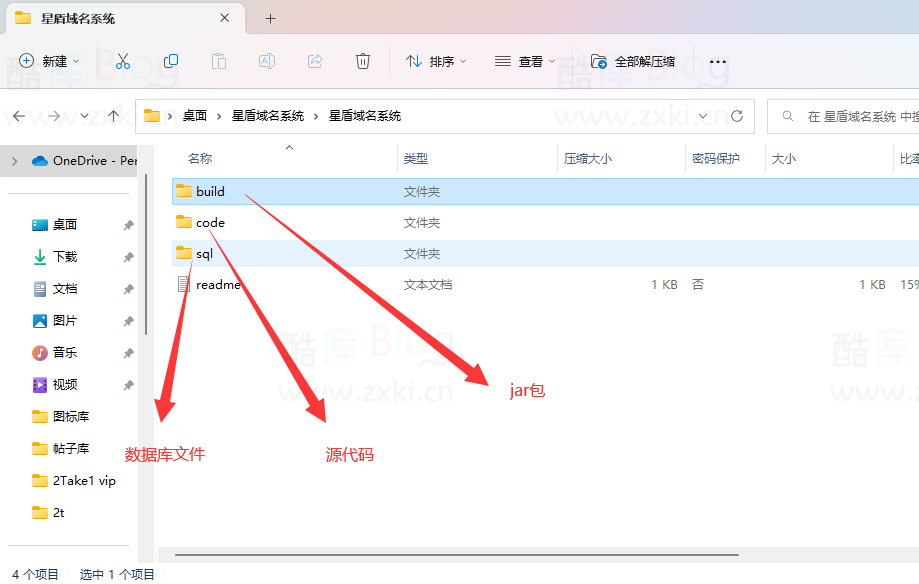Click 全部解压缩 extract all button
Viewport: 919px width, 584px height.
coord(633,61)
